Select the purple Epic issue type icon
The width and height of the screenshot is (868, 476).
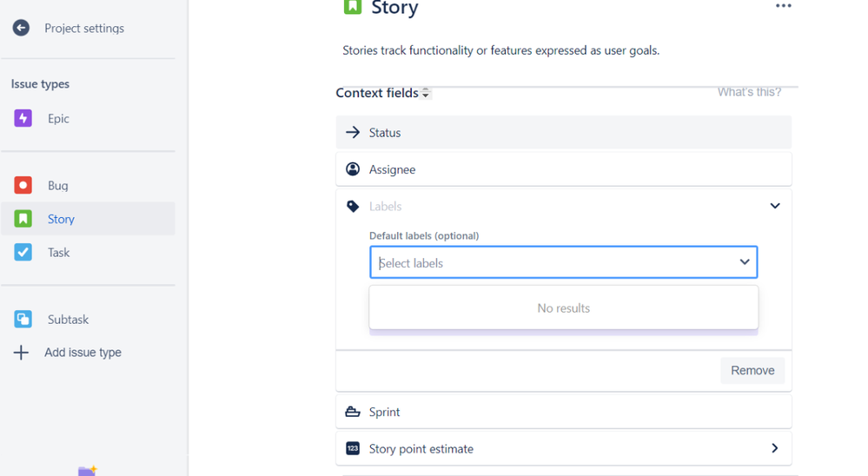tap(23, 118)
